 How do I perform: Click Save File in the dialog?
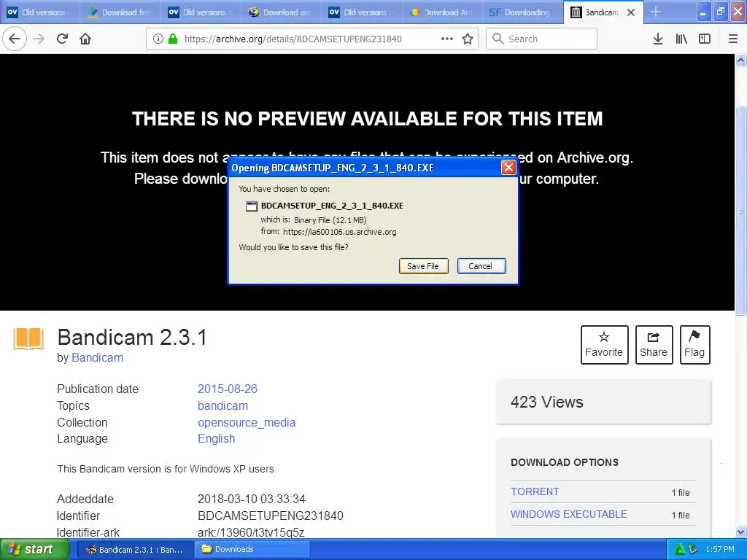click(x=423, y=266)
